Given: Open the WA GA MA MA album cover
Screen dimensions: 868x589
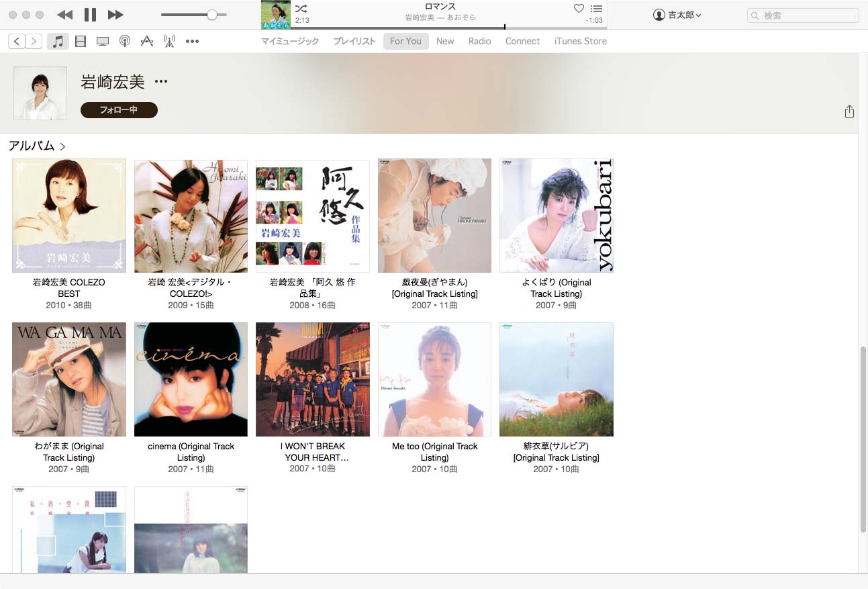Looking at the screenshot, I should click(69, 379).
